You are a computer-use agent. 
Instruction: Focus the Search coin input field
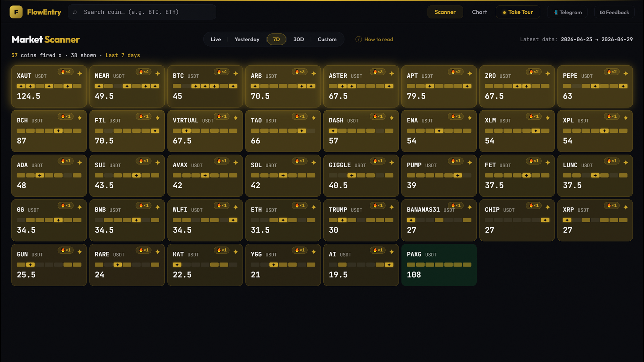coord(142,12)
